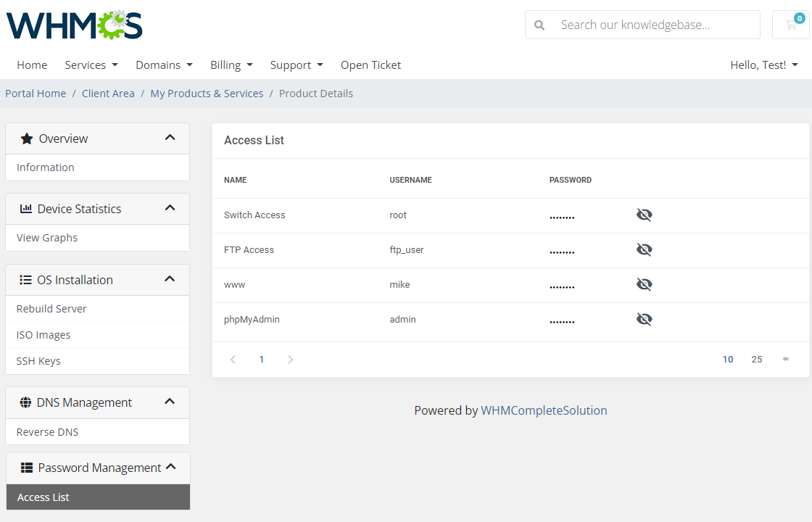Go to Rebuild Server in sidebar
The width and height of the screenshot is (812, 522).
(x=51, y=309)
